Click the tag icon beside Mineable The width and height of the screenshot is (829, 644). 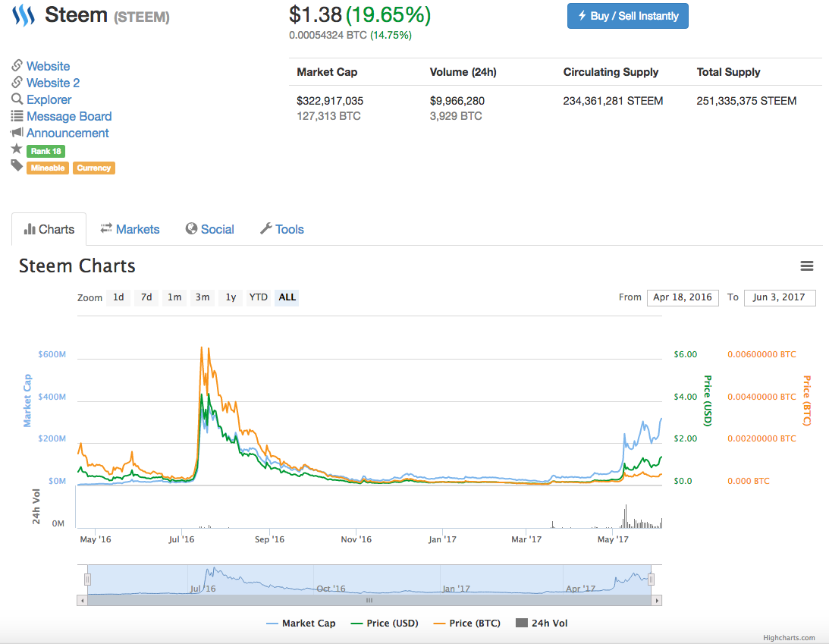[17, 166]
